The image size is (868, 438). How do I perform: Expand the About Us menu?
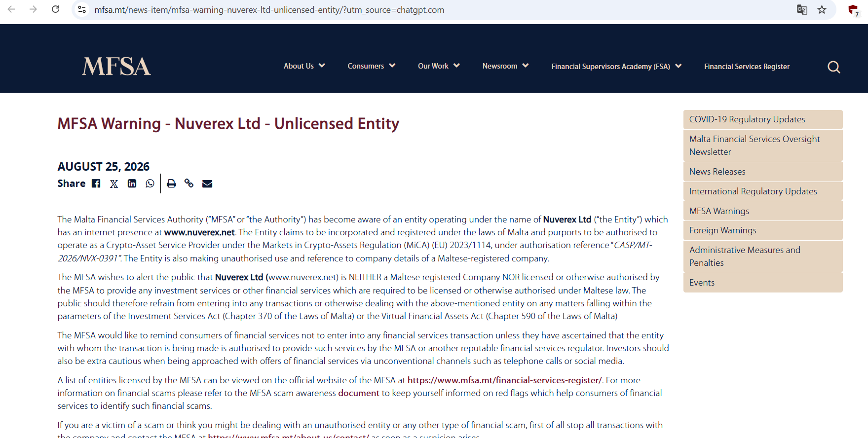pos(304,66)
